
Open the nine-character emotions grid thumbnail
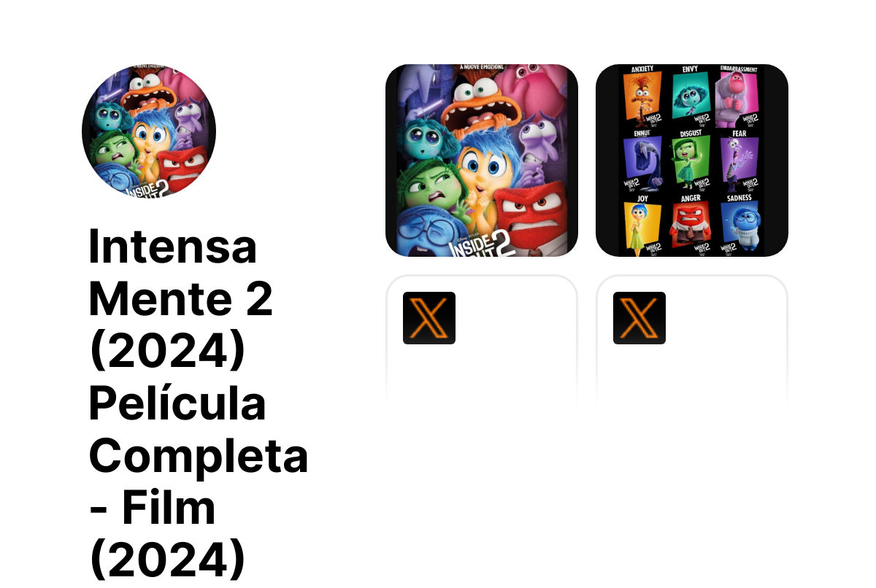click(x=692, y=160)
